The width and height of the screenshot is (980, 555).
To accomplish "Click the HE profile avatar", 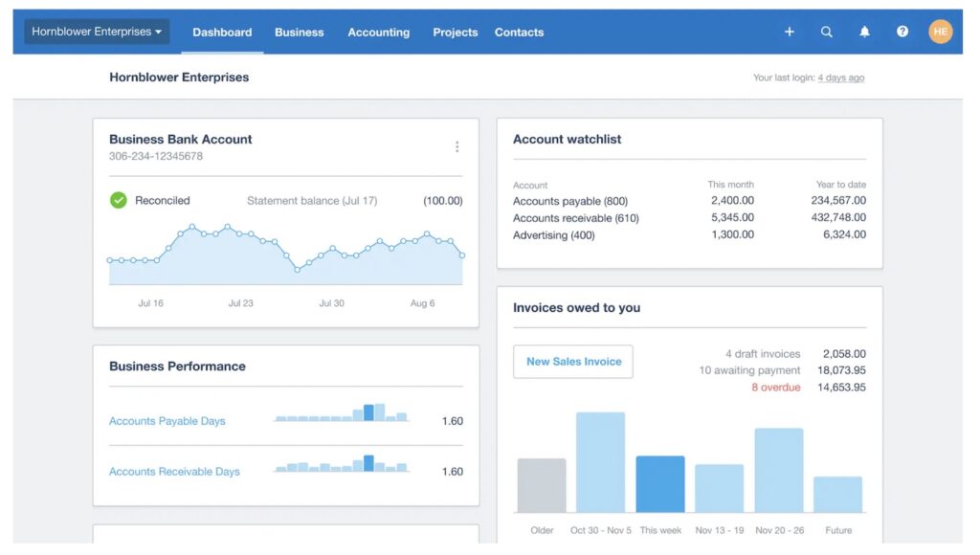I will [x=940, y=32].
